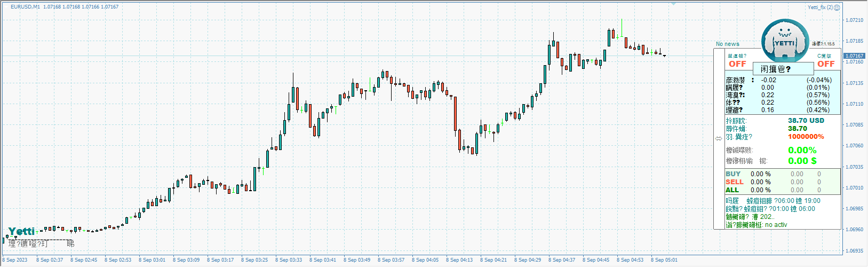Click the 8 Sep 03:57 time label
Image resolution: width=868 pixels, height=267 pixels.
point(391,260)
